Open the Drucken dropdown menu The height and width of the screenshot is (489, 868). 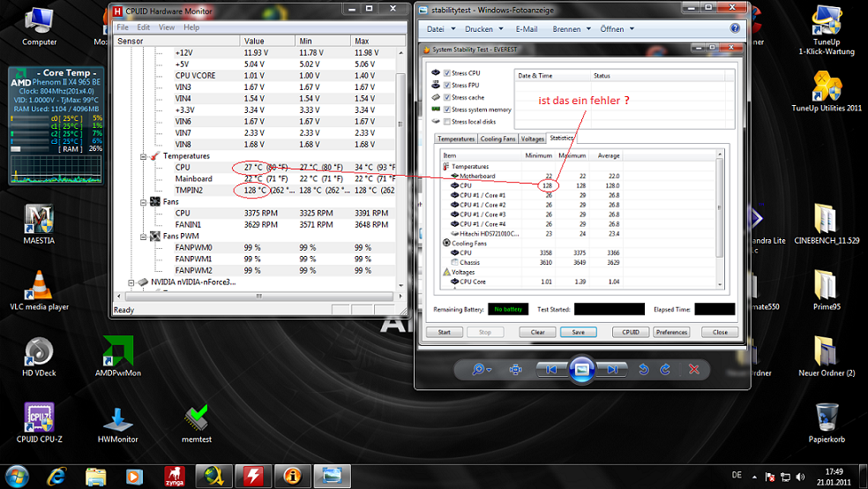click(484, 29)
